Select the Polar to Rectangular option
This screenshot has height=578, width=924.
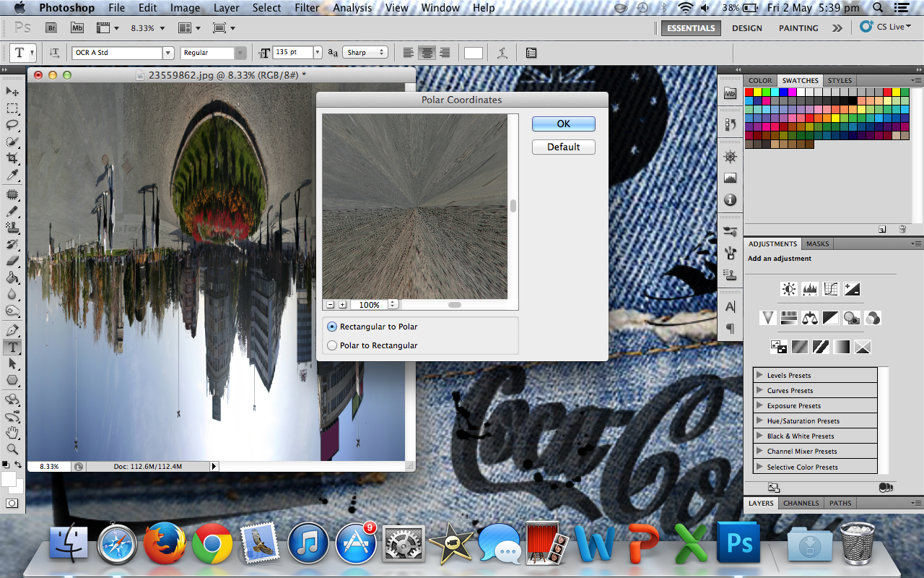tap(332, 345)
